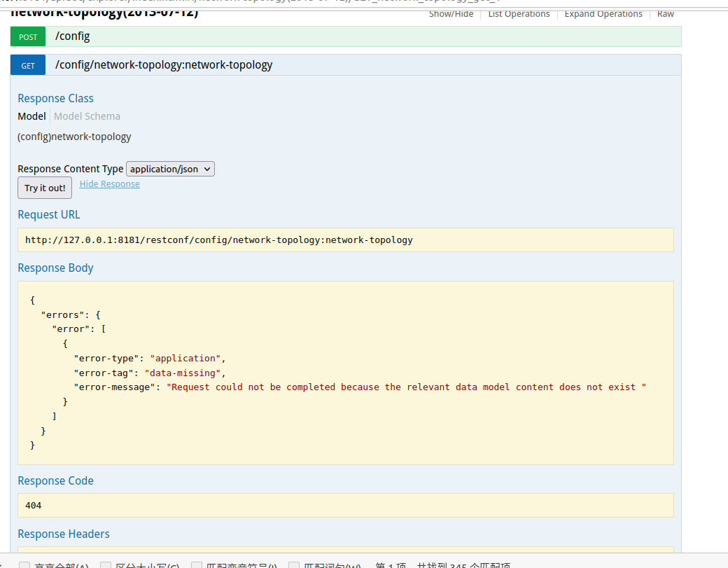Image resolution: width=728 pixels, height=568 pixels.
Task: Click the 404 Response Code box
Action: tap(345, 505)
